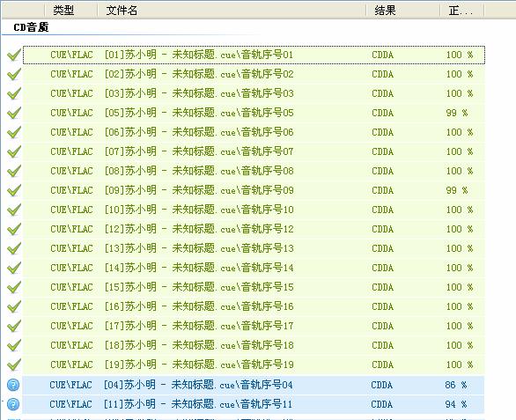This screenshot has height=420, width=516.
Task: Select the CD音质 group heading
Action: point(32,27)
